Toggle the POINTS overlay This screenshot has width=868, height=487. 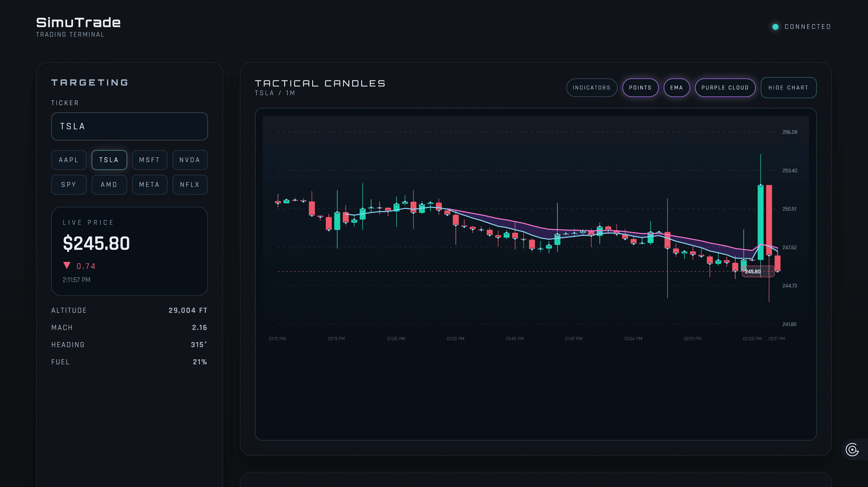coord(640,88)
